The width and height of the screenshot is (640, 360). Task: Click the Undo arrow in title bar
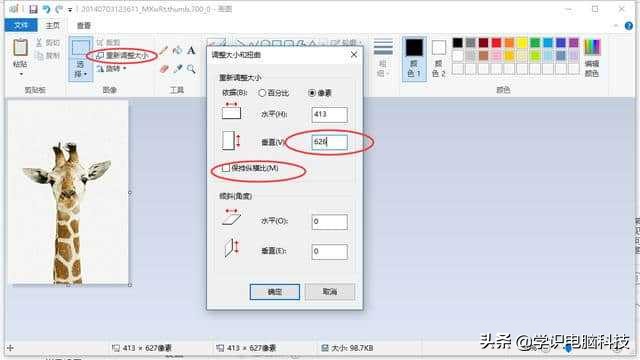click(46, 9)
